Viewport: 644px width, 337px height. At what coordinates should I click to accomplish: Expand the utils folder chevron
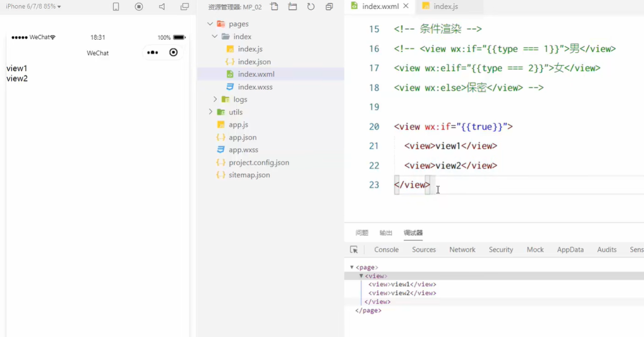(x=210, y=112)
